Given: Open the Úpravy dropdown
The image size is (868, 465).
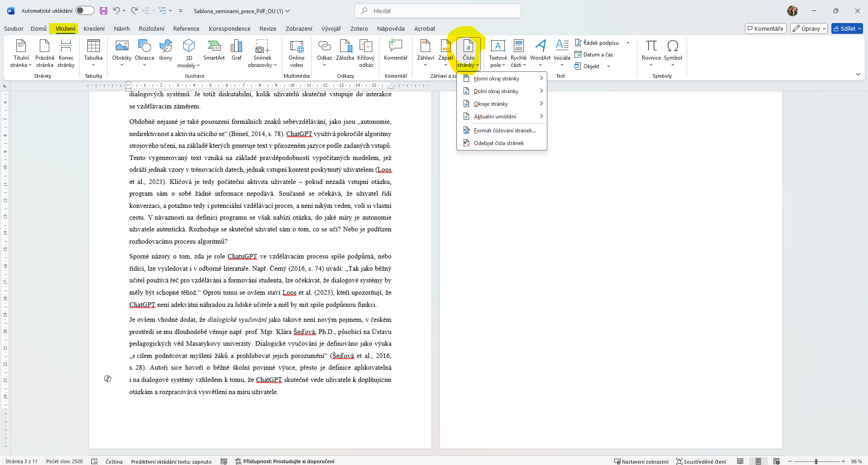Looking at the screenshot, I should pyautogui.click(x=809, y=28).
